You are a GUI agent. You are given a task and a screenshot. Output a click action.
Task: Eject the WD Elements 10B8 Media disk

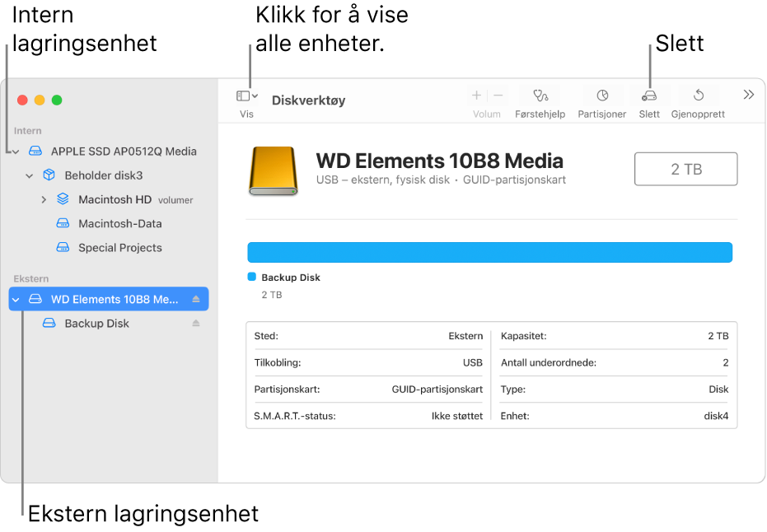pos(196,299)
